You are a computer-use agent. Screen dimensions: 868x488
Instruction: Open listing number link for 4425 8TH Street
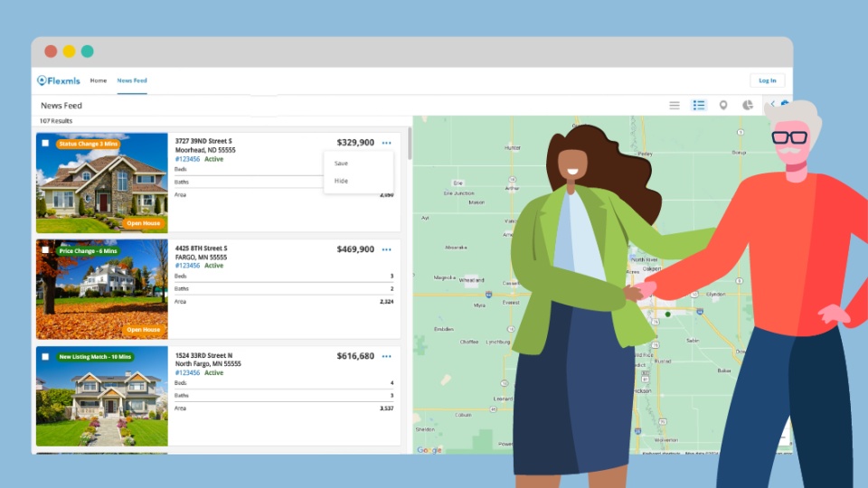click(x=188, y=266)
